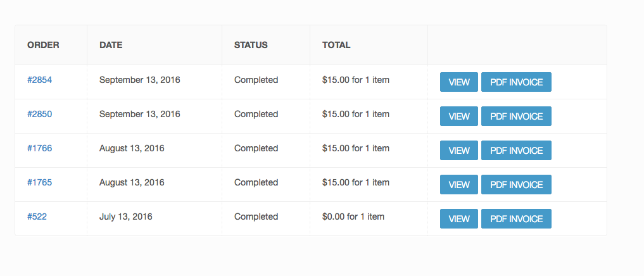View order #2854 details button

pyautogui.click(x=458, y=82)
